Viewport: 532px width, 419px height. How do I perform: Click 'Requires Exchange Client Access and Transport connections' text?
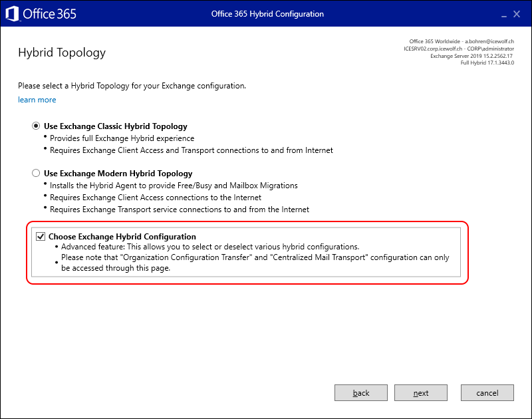pos(192,150)
